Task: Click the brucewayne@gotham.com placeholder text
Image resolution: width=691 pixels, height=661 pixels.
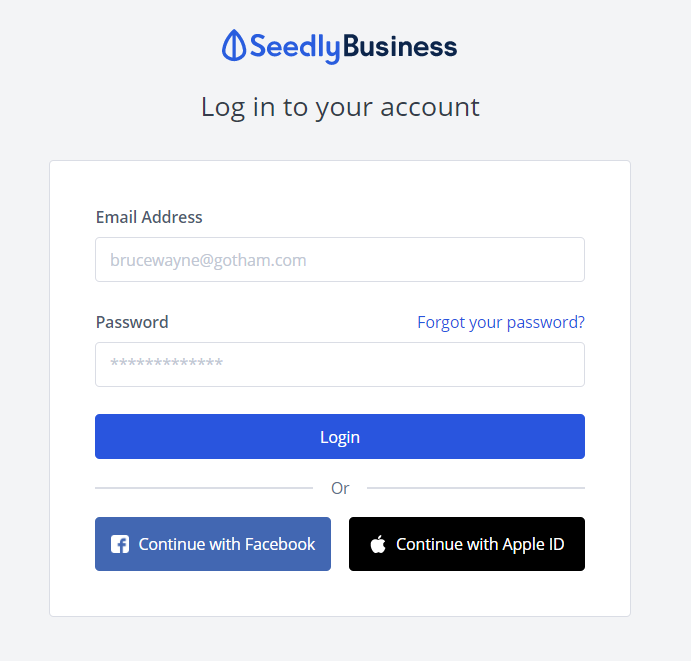Action: [x=208, y=260]
